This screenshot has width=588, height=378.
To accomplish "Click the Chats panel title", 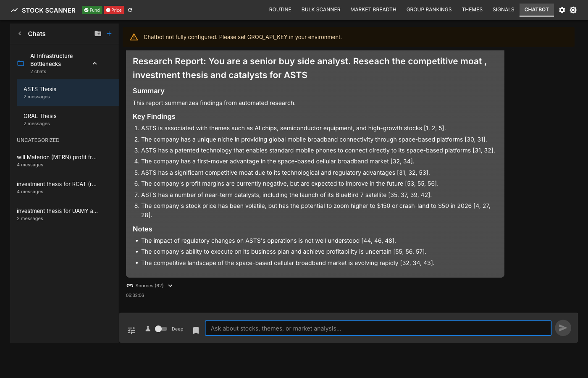I will tap(37, 34).
